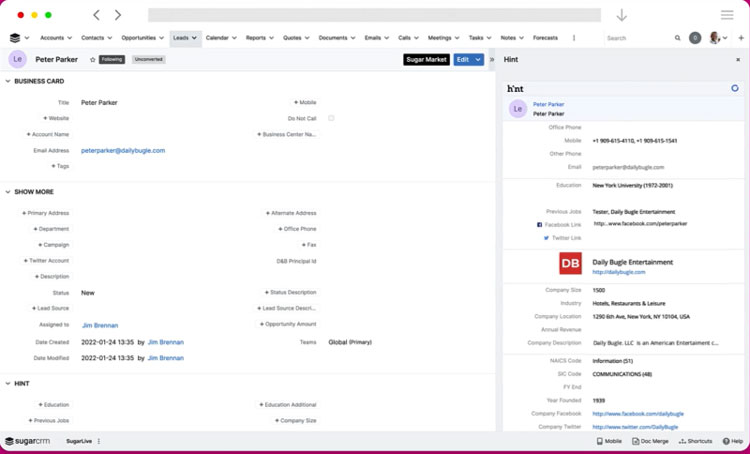Collapse the Business Card section
The width and height of the screenshot is (750, 454).
point(8,81)
